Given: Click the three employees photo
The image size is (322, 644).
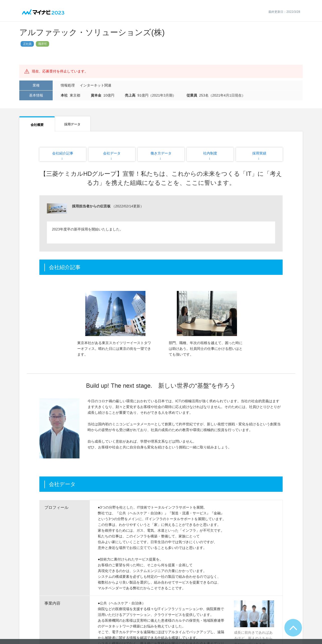Looking at the screenshot, I should pos(254,614).
